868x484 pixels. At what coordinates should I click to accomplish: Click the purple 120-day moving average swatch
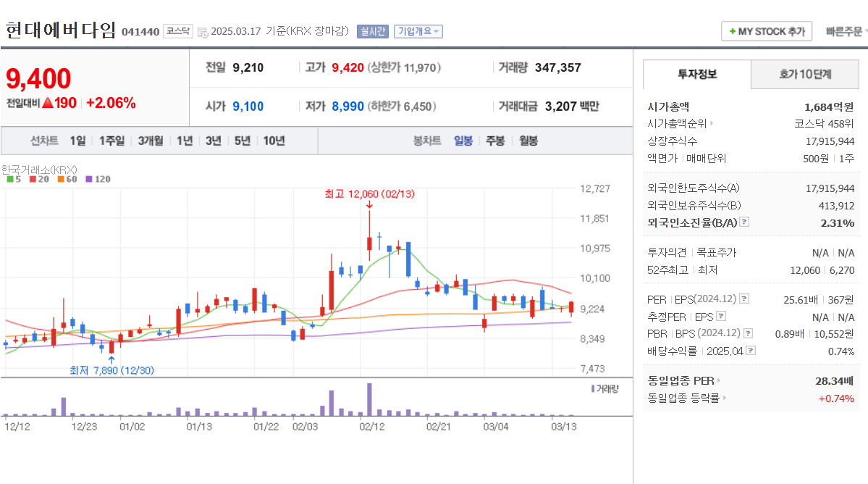pyautogui.click(x=89, y=179)
